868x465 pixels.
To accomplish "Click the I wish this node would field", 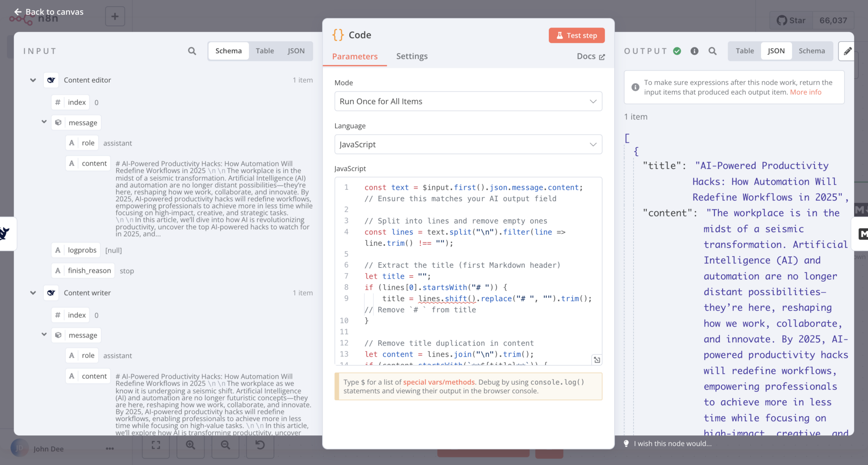I will click(x=672, y=443).
